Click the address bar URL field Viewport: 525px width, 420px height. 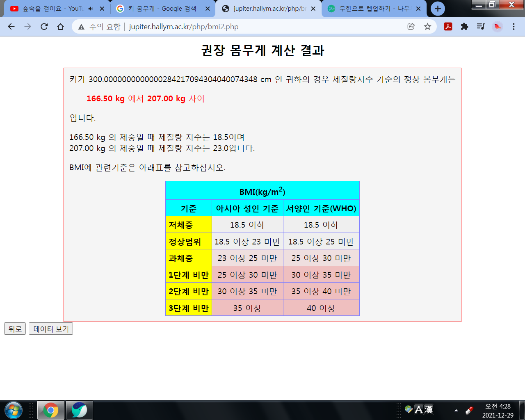point(246,27)
